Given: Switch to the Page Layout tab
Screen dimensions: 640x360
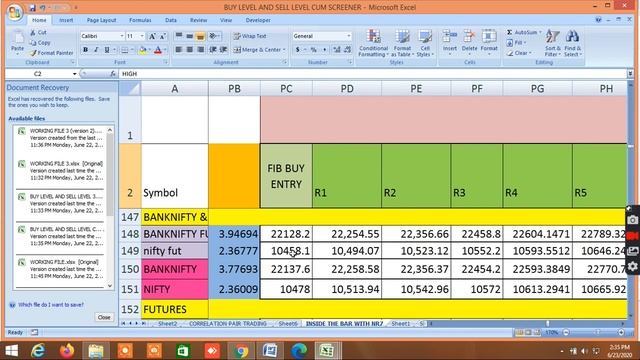Looking at the screenshot, I should [x=101, y=20].
